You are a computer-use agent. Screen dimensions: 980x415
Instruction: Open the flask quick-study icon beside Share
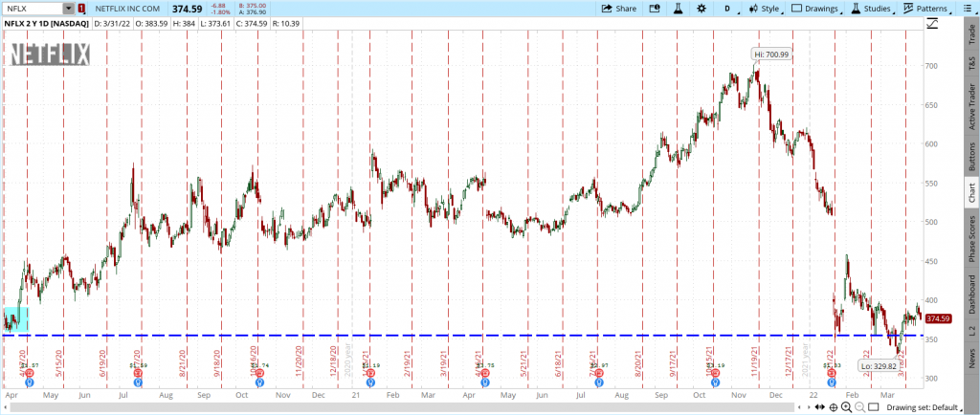point(678,9)
